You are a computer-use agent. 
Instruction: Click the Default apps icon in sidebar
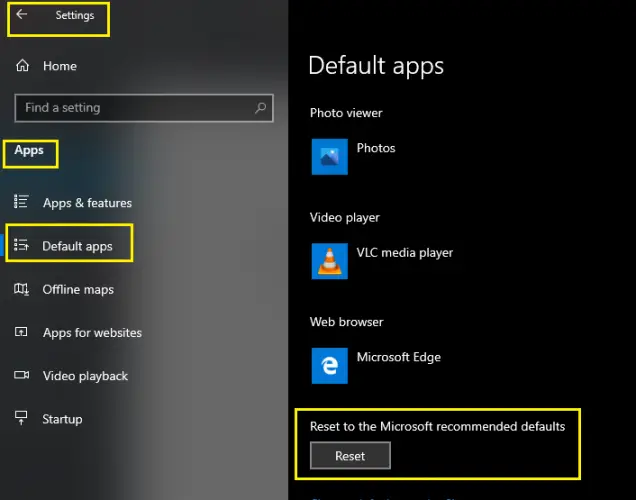pos(21,245)
